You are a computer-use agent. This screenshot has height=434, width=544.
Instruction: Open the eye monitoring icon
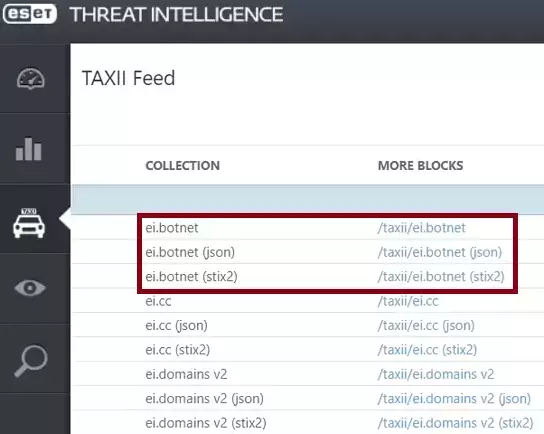30,288
